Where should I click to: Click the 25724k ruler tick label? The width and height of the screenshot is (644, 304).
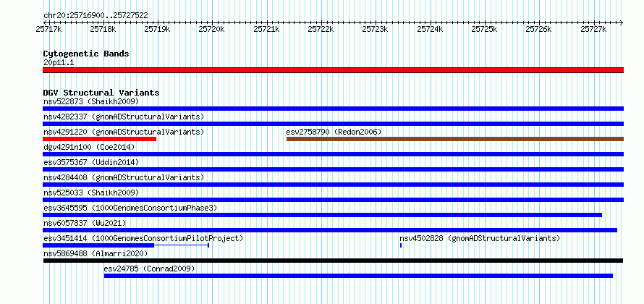(430, 29)
